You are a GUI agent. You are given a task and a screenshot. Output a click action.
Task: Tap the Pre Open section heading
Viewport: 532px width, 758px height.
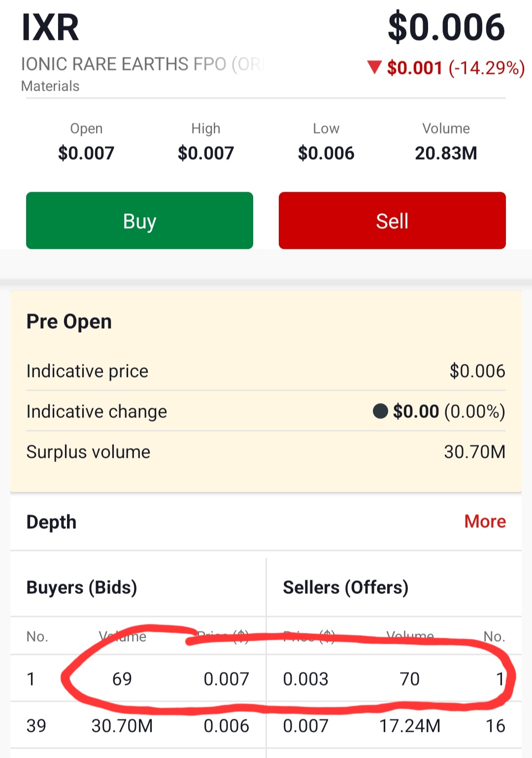point(69,321)
